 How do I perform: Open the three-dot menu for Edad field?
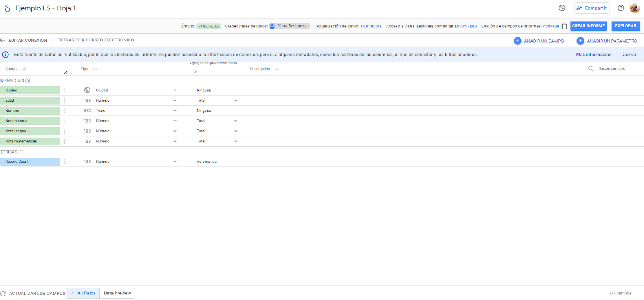(x=64, y=101)
